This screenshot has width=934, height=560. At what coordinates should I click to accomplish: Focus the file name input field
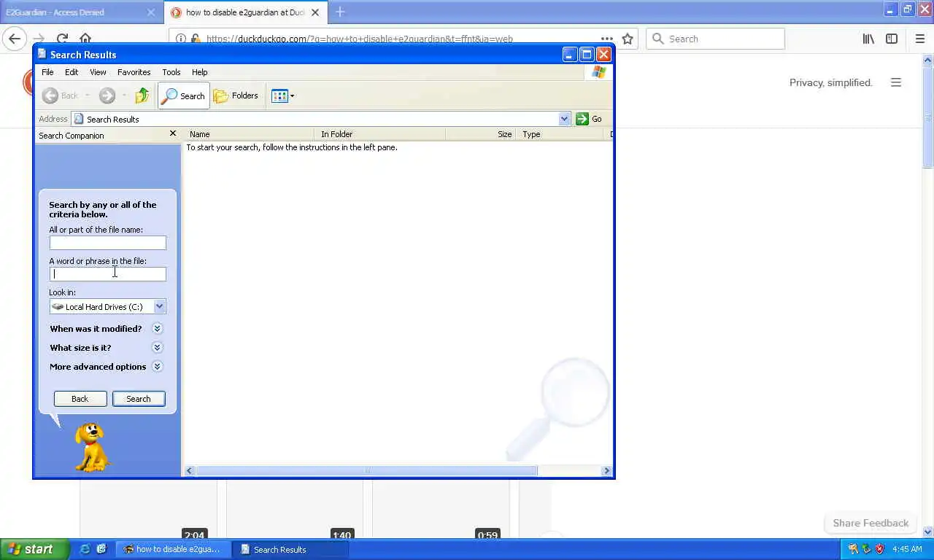pos(108,243)
